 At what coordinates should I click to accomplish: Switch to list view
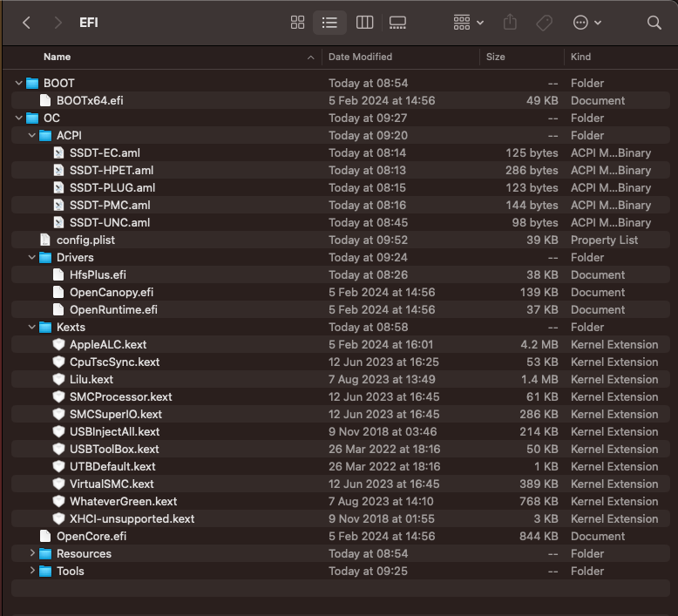(x=329, y=23)
